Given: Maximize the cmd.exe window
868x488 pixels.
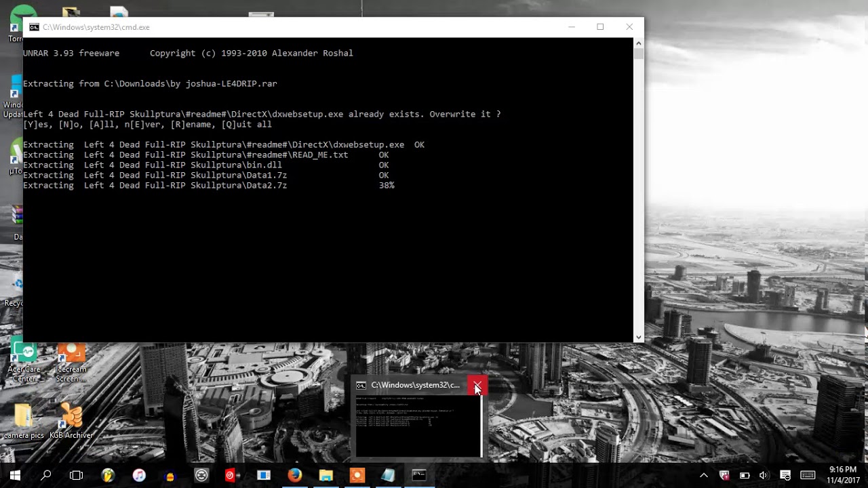Looking at the screenshot, I should pyautogui.click(x=600, y=27).
